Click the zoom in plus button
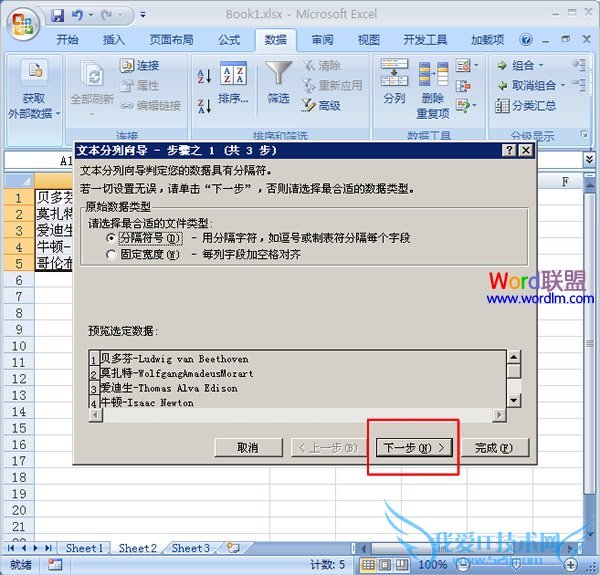 571,565
